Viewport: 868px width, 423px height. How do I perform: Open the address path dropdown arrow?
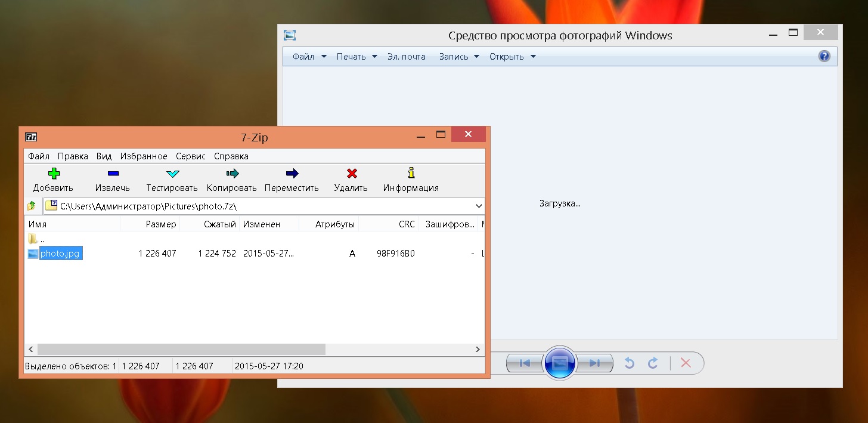pos(479,206)
